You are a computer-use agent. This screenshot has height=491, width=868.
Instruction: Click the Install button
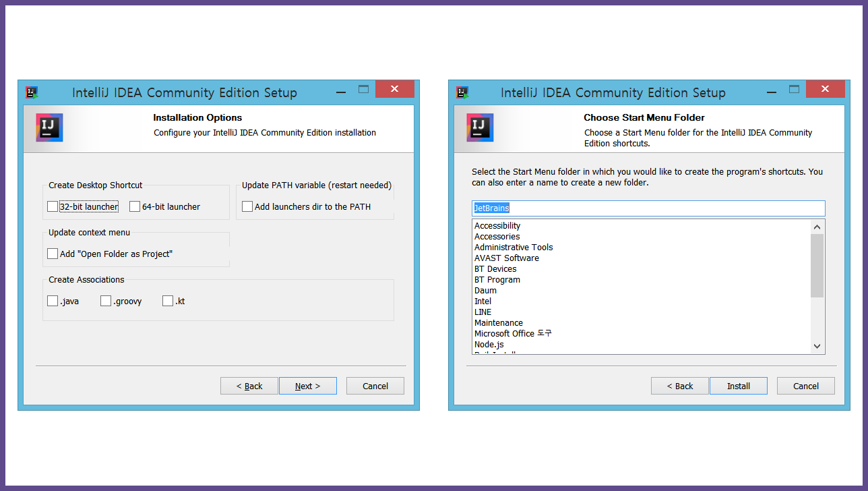(x=739, y=386)
